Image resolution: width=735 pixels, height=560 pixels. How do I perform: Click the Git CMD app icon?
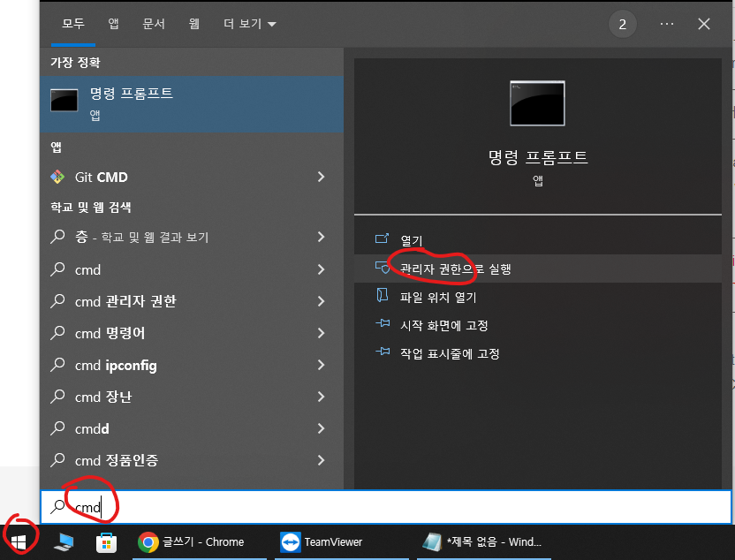(x=57, y=178)
